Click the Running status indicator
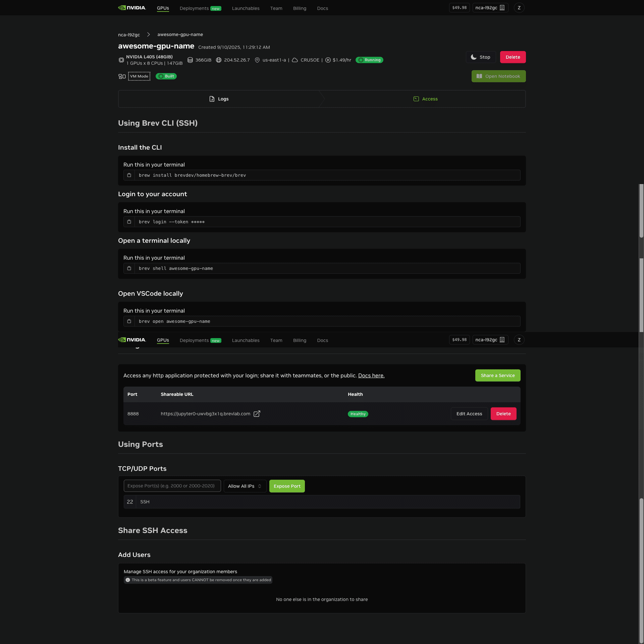644x644 pixels. [x=369, y=60]
